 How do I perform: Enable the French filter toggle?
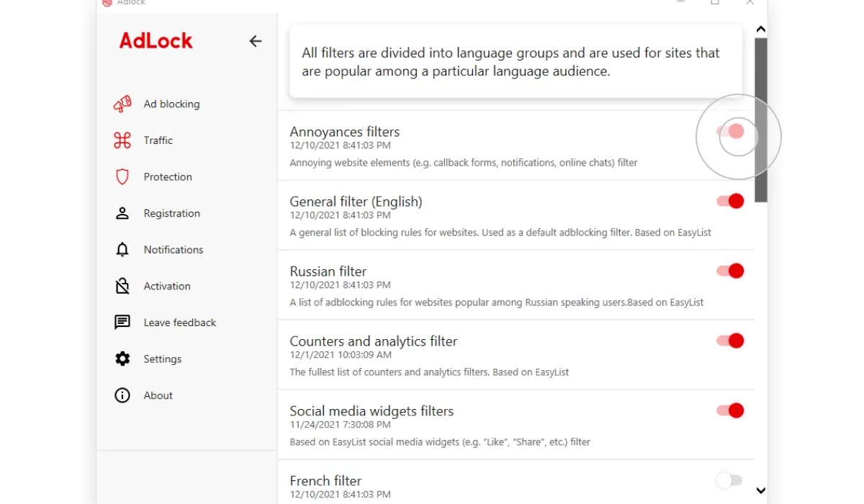tap(729, 480)
